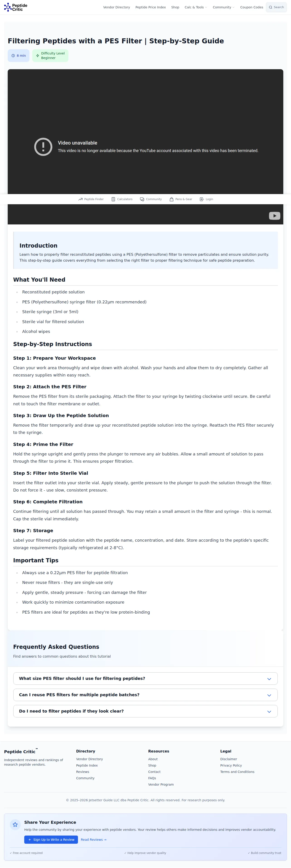
Task: Click the star icon beside Share Your Experience
Action: point(15,824)
